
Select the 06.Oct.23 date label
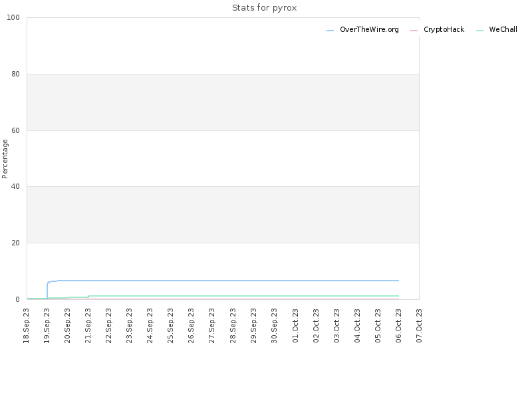(398, 326)
